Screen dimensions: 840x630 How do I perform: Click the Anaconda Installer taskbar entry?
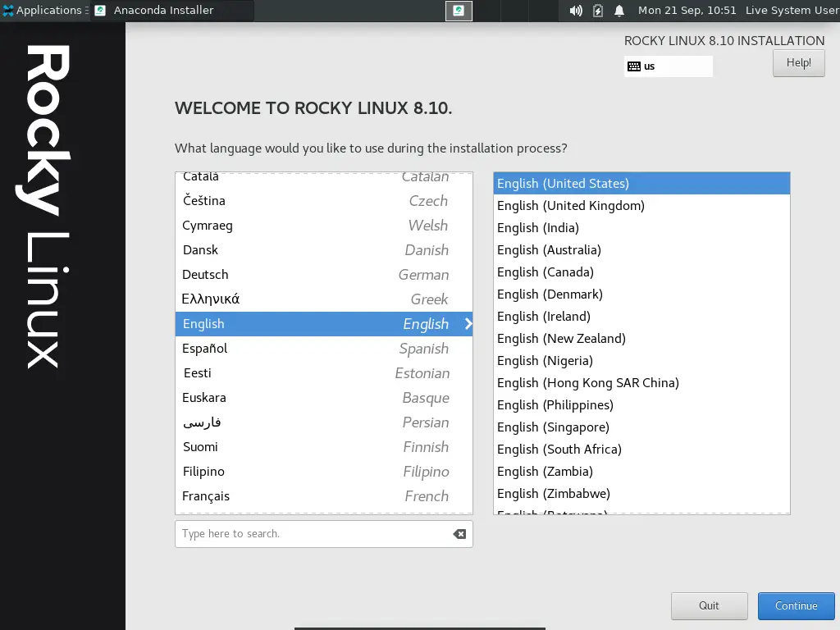pos(172,10)
